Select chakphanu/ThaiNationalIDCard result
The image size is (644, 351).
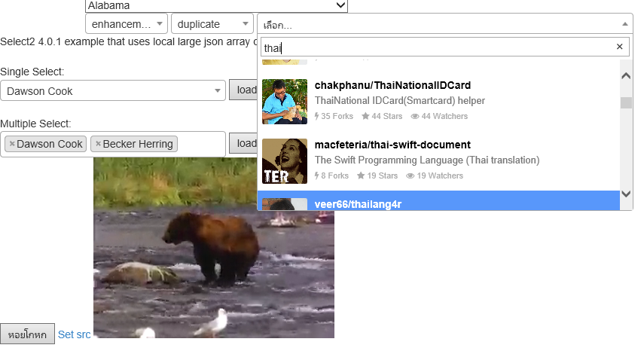point(438,102)
